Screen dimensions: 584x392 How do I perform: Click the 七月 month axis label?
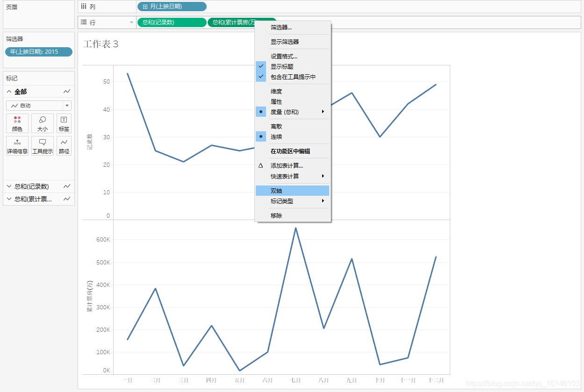pyautogui.click(x=296, y=381)
